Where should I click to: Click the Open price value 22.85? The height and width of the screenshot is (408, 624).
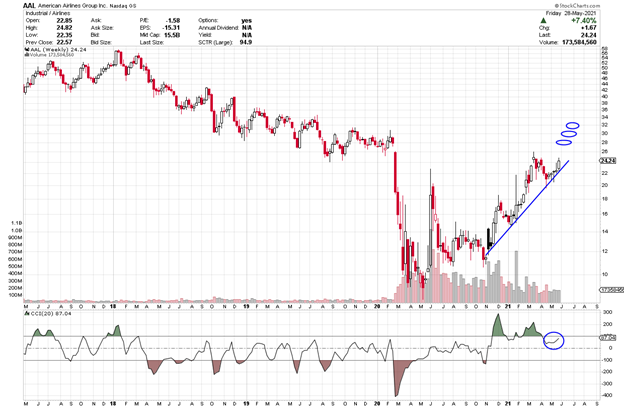(x=64, y=20)
